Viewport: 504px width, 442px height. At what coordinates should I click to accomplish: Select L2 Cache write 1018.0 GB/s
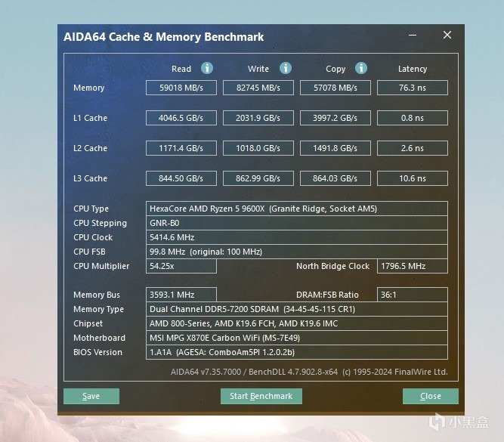pos(258,148)
